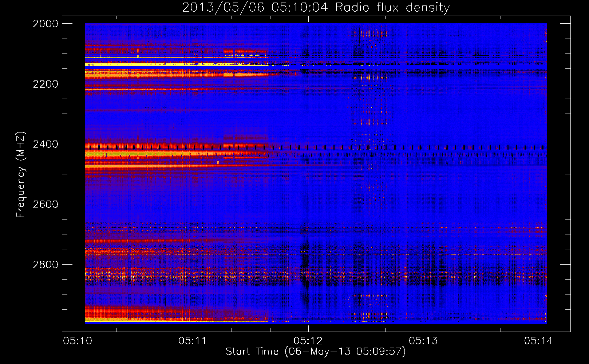Click the 2200 frequency tick label
The height and width of the screenshot is (364, 589).
click(46, 84)
